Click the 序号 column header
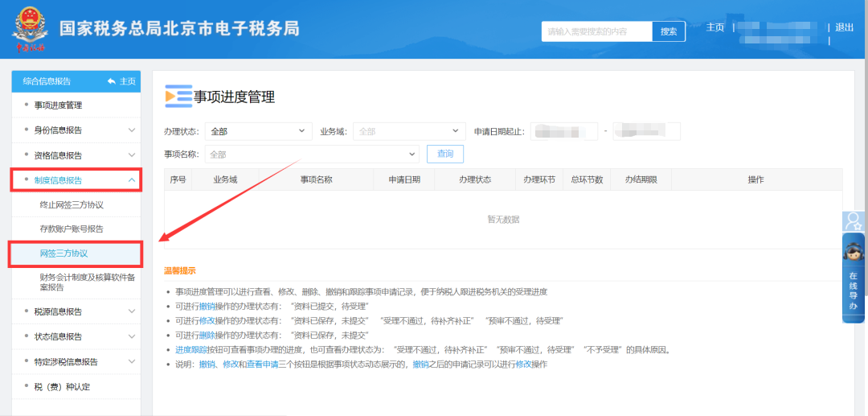The image size is (868, 416). coord(178,180)
